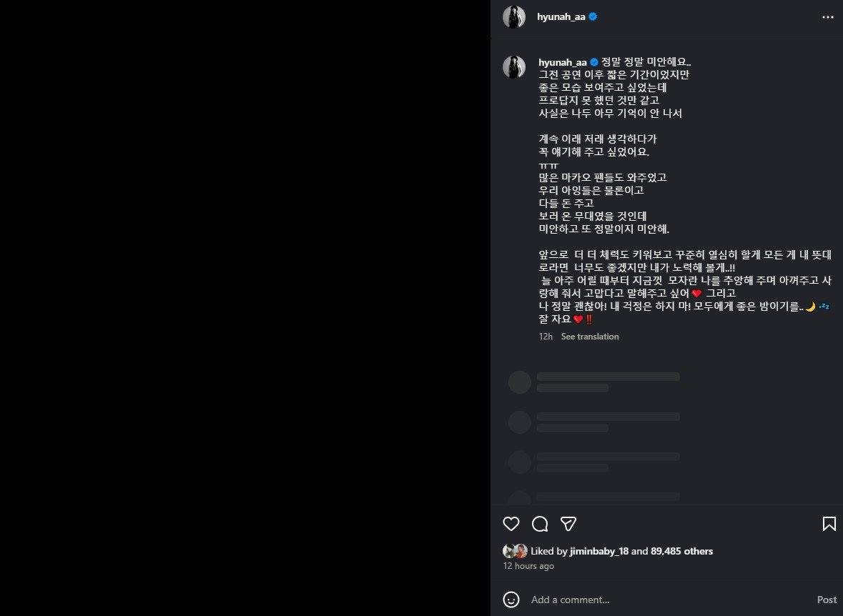Image resolution: width=843 pixels, height=616 pixels.
Task: Open hyunah_aa username link in header
Action: (561, 17)
